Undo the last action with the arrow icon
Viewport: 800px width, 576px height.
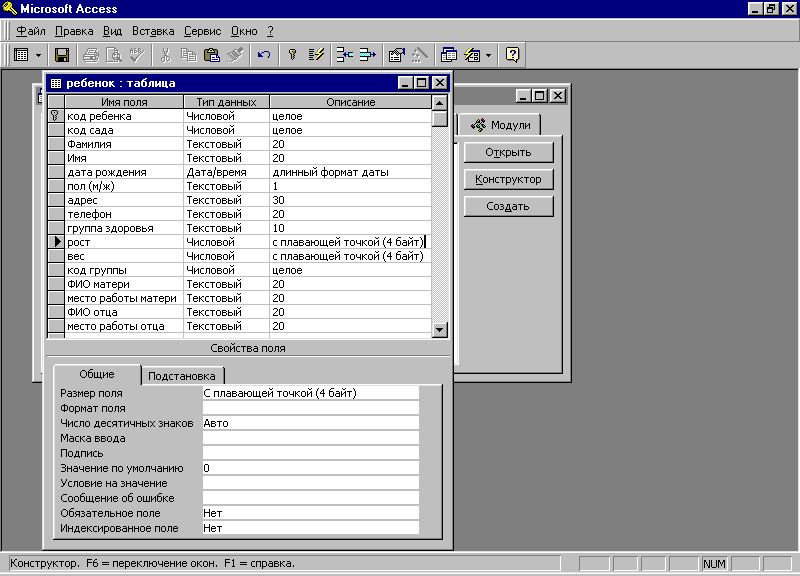tap(264, 55)
